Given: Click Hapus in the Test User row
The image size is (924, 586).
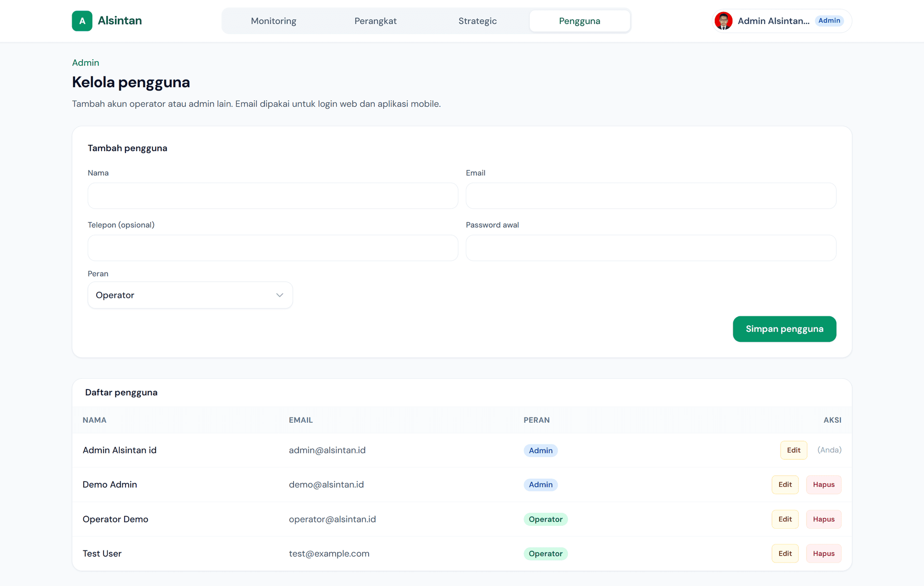Looking at the screenshot, I should pos(824,554).
